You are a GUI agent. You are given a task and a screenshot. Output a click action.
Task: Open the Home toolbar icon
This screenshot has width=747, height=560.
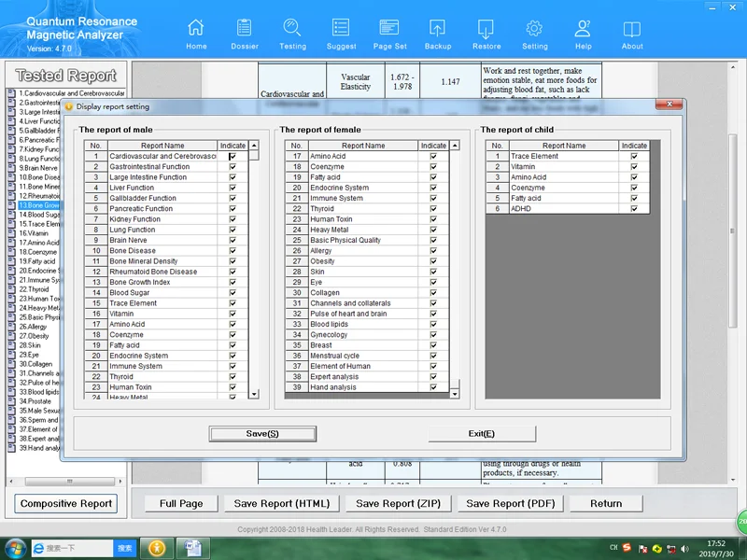click(x=196, y=29)
